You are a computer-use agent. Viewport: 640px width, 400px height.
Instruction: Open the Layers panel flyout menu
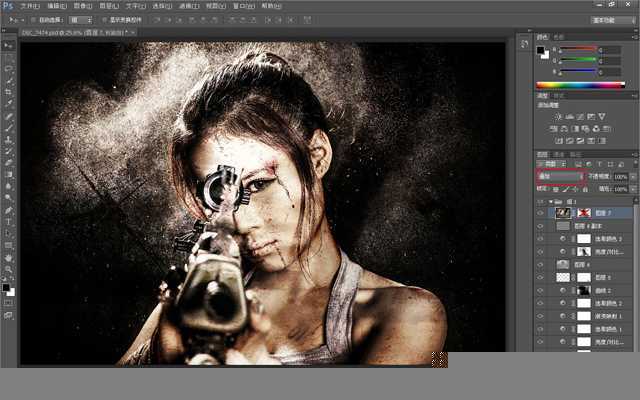point(634,154)
